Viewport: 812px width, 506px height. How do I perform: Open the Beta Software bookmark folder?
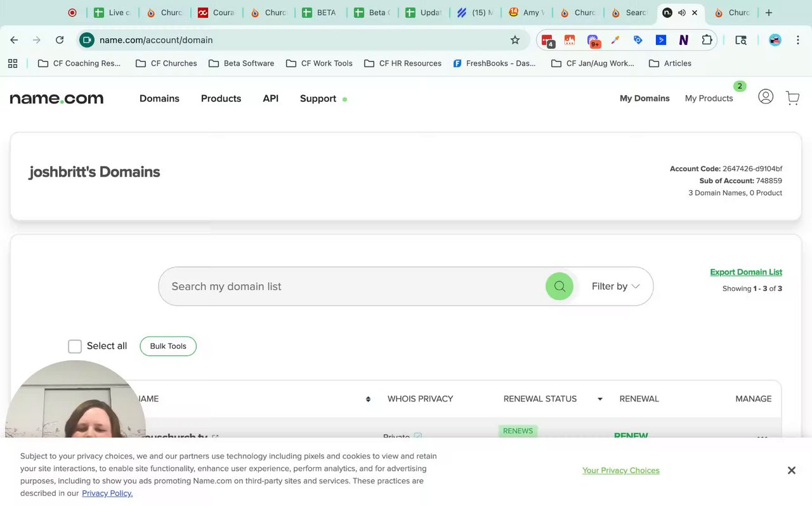(x=241, y=63)
